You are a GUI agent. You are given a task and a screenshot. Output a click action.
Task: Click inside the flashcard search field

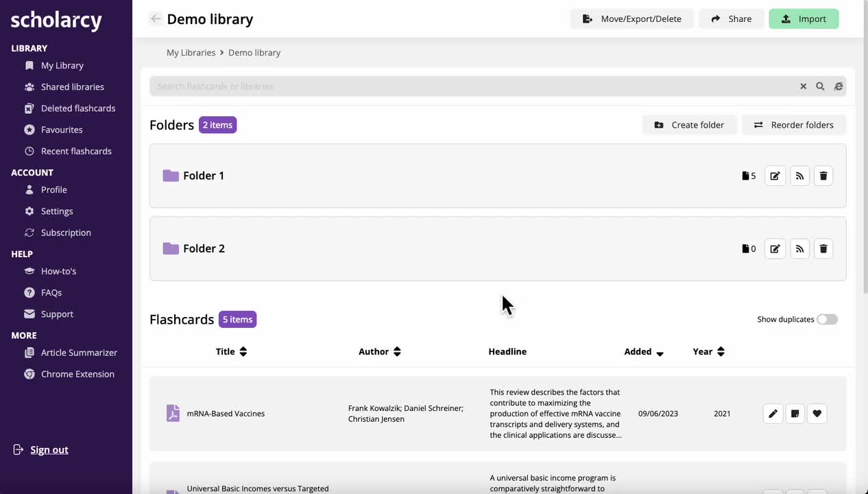tap(411, 86)
